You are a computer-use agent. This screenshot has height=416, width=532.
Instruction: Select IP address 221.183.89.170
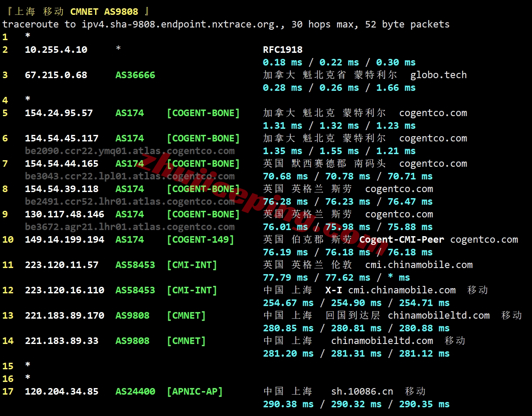[65, 316]
